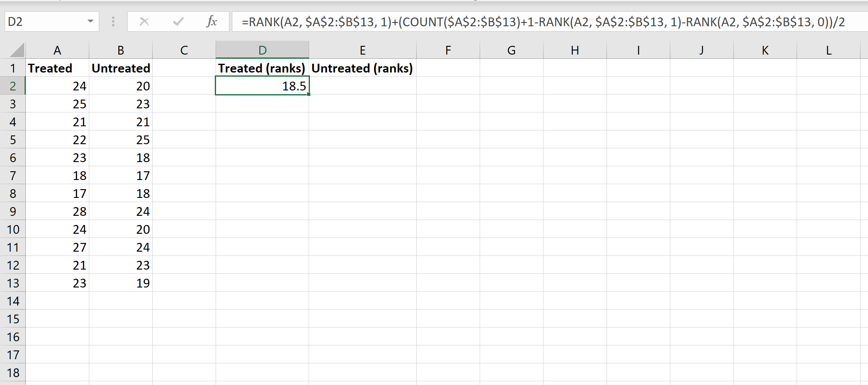
Task: Click the Treated (ranks) header cell D1
Action: pyautogui.click(x=262, y=68)
